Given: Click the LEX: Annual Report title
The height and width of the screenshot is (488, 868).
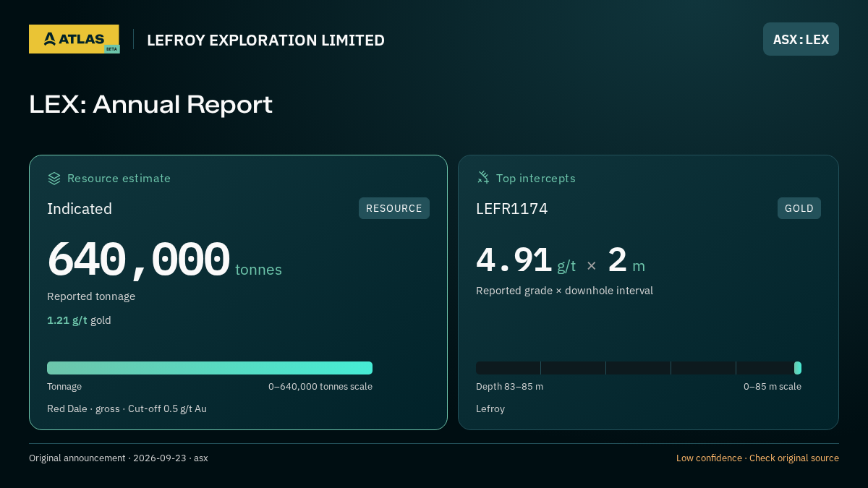Looking at the screenshot, I should [150, 104].
